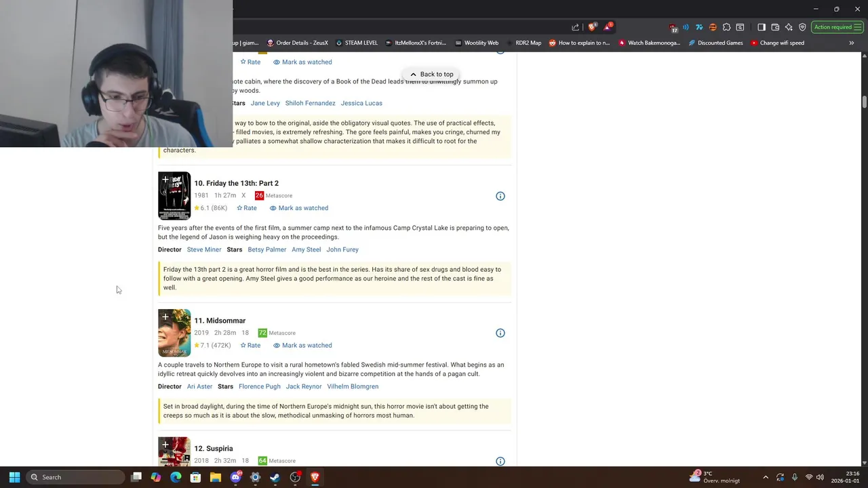Open John Furey star link
868x488 pixels.
coord(342,249)
